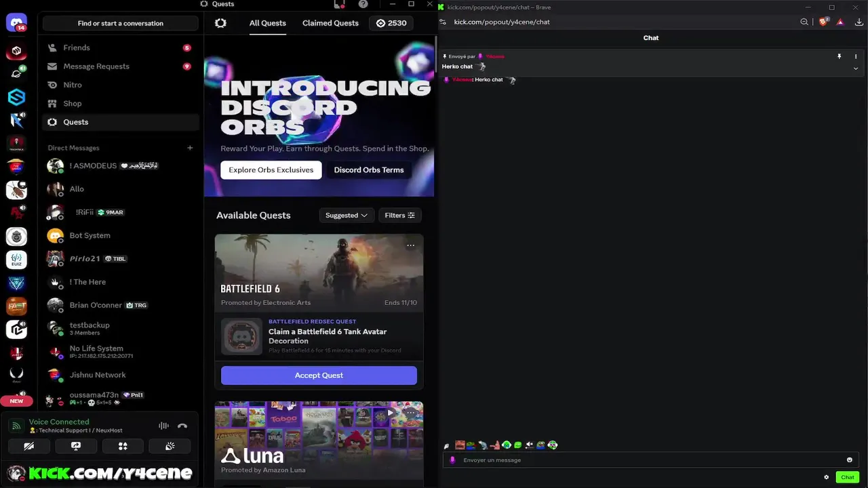Collapse the pinned message chevron

pyautogui.click(x=856, y=68)
